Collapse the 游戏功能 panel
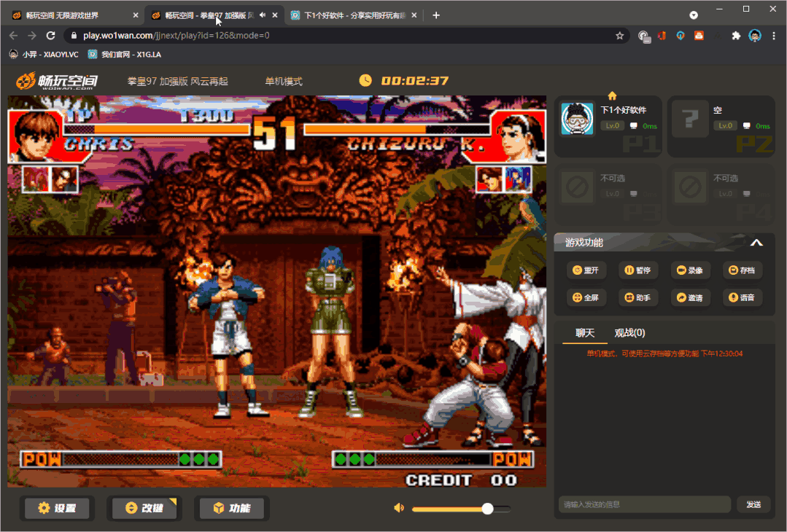This screenshot has height=532, width=787. tap(756, 243)
